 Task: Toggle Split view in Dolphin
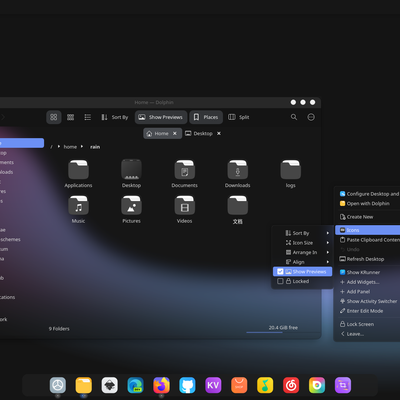click(x=239, y=117)
